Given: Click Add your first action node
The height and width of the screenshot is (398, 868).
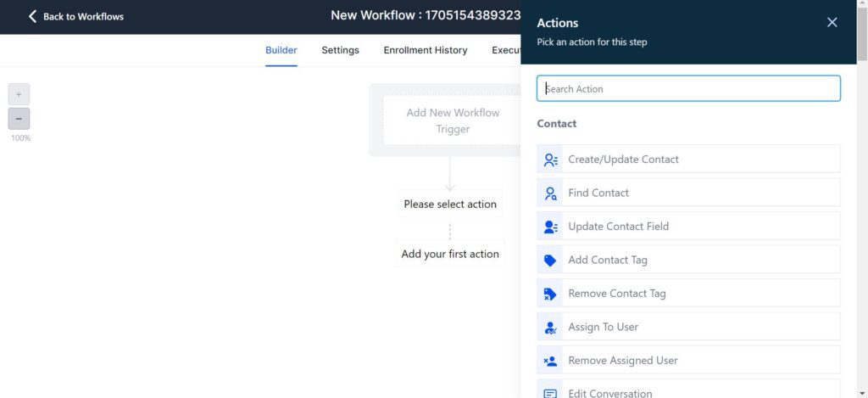Looking at the screenshot, I should pyautogui.click(x=450, y=254).
